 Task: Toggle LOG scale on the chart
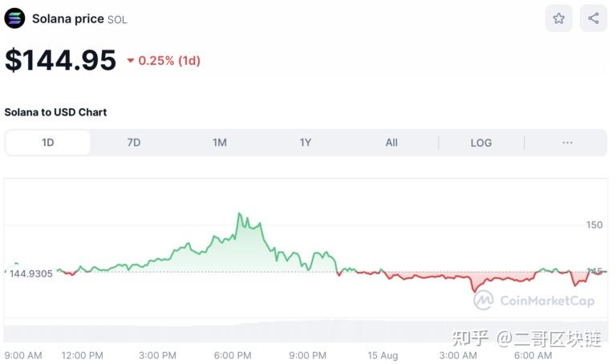pos(481,143)
